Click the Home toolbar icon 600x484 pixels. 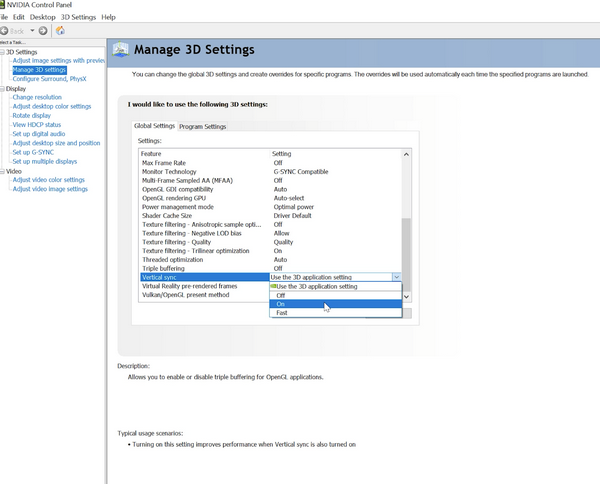click(60, 30)
